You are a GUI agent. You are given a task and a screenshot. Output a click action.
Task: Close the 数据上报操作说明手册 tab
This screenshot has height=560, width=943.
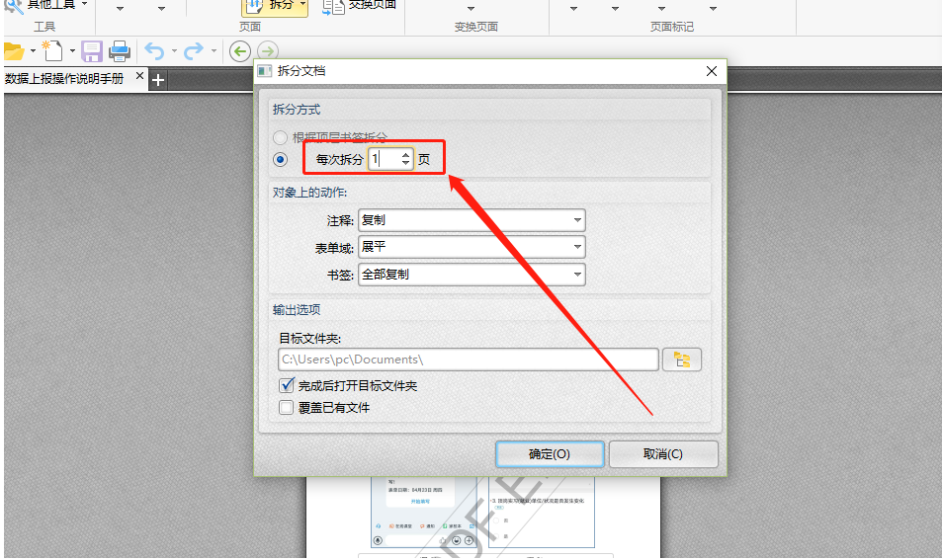pos(139,76)
